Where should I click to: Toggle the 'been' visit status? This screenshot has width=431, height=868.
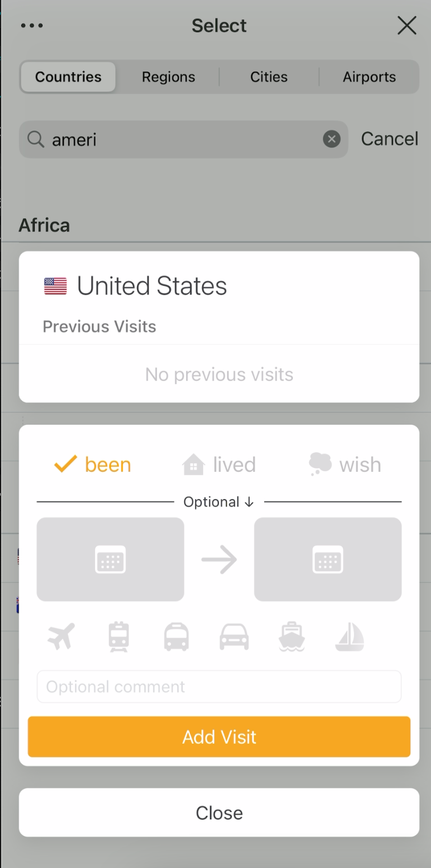point(93,465)
